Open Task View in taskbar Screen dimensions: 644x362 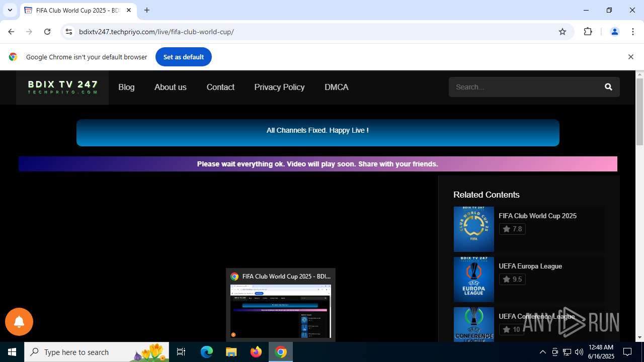[181, 352]
